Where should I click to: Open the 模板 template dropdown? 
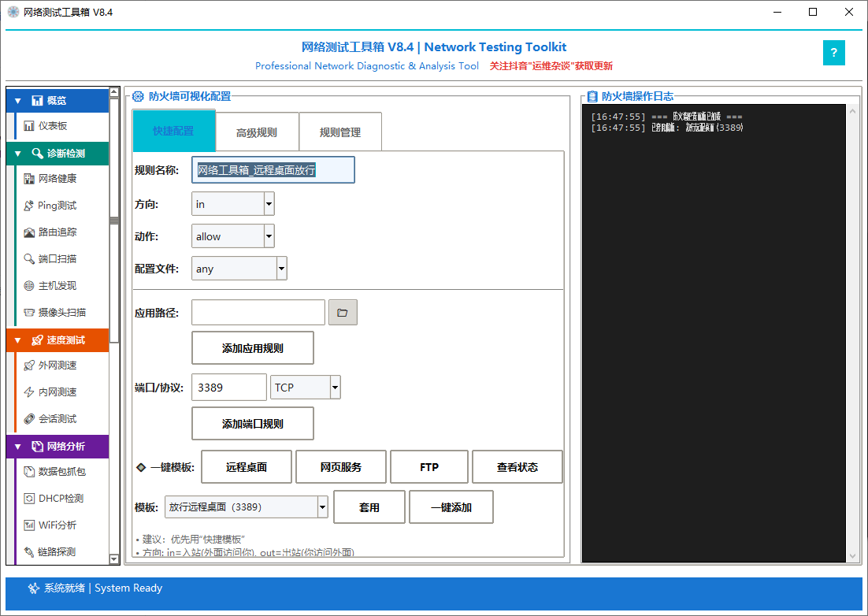click(322, 507)
